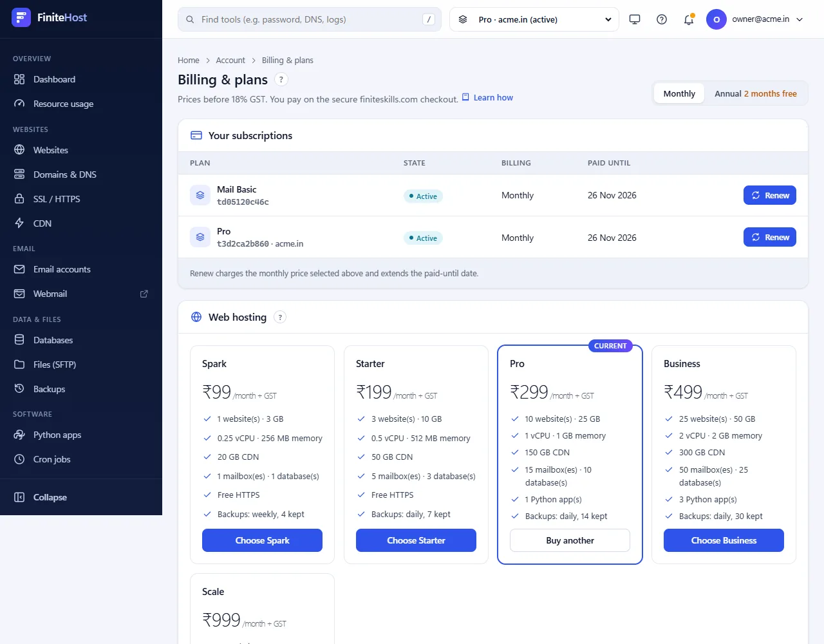
Task: Launch Webmail from the sidebar
Action: pos(81,294)
